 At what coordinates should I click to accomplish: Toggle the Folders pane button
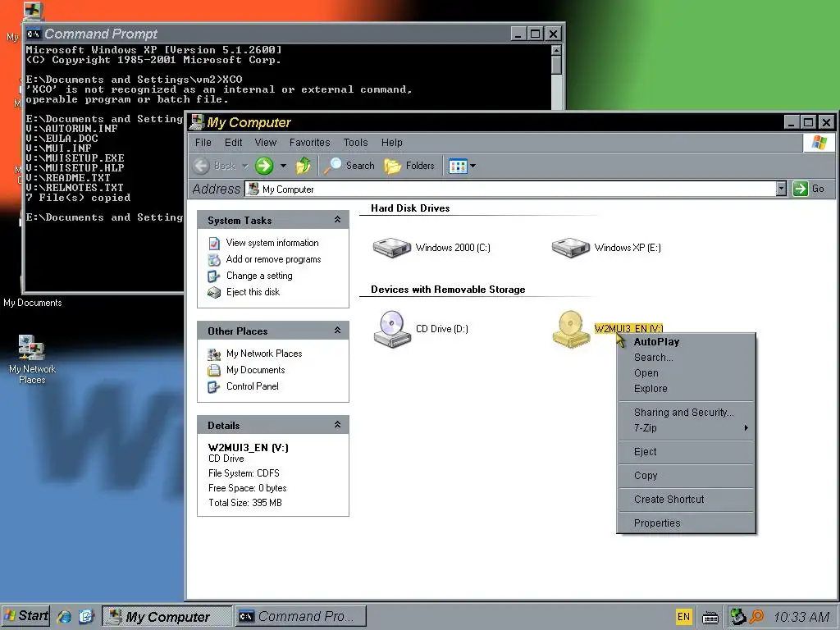[x=409, y=166]
